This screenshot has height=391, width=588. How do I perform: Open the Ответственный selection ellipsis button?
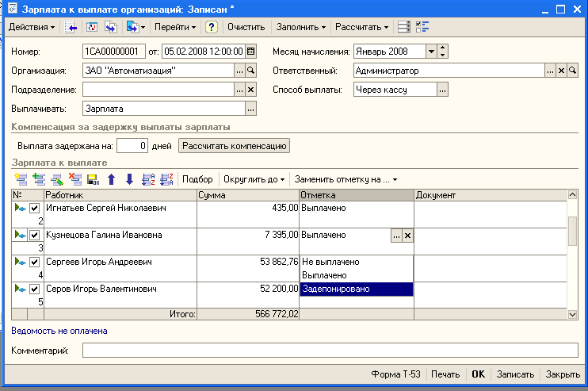point(550,71)
